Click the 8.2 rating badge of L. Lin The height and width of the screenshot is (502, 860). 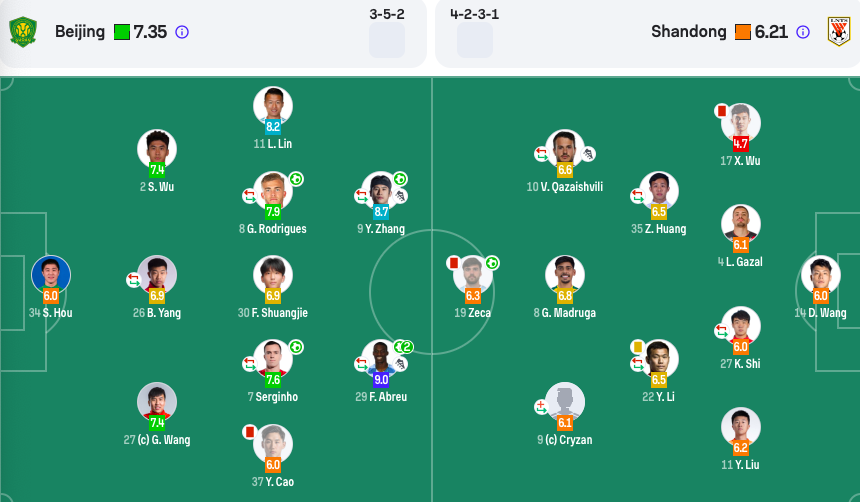273,127
